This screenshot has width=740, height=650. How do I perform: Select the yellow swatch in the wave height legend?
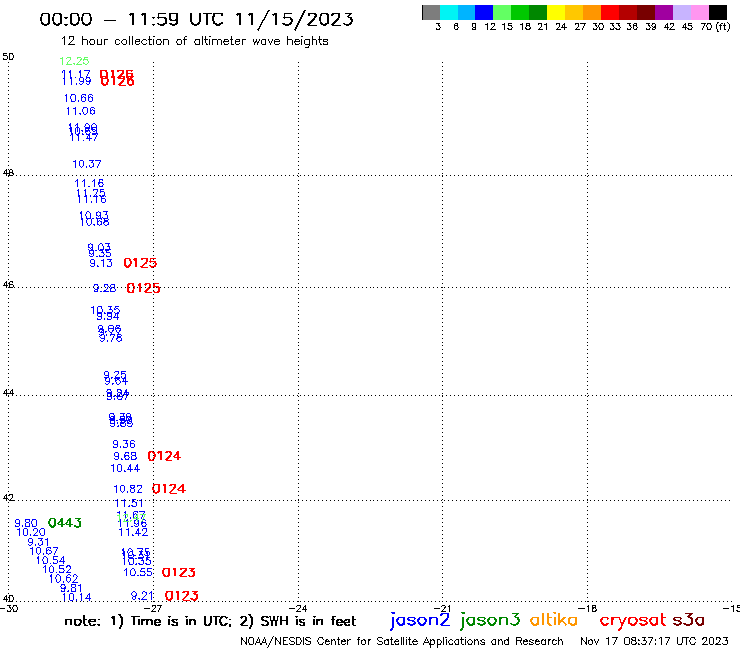[x=556, y=12]
